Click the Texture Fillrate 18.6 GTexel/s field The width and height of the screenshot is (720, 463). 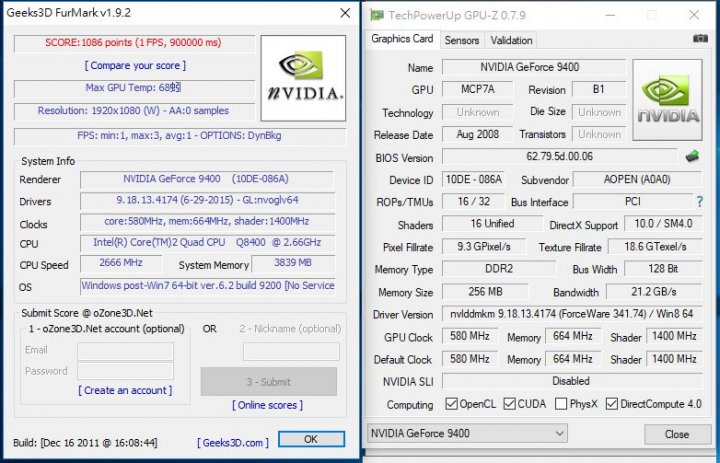655,247
